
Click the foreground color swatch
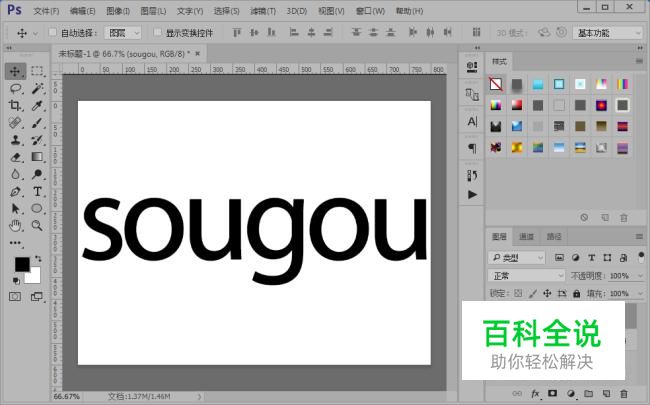click(x=22, y=264)
